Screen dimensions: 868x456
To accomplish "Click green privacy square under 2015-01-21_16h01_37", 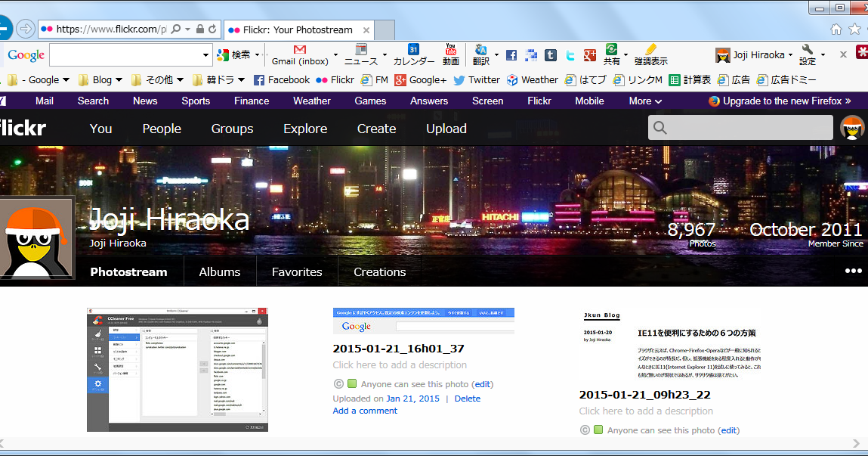I will click(x=352, y=383).
